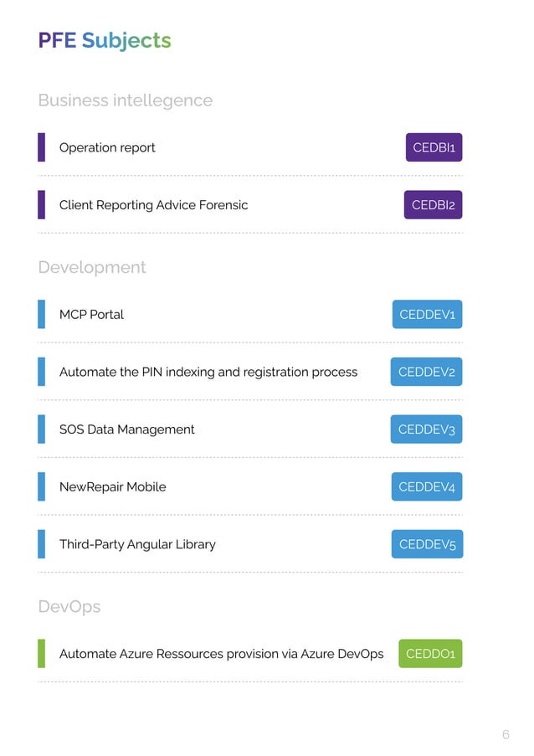Open the Operation report subject
This screenshot has height=756, width=534.
pyautogui.click(x=107, y=147)
